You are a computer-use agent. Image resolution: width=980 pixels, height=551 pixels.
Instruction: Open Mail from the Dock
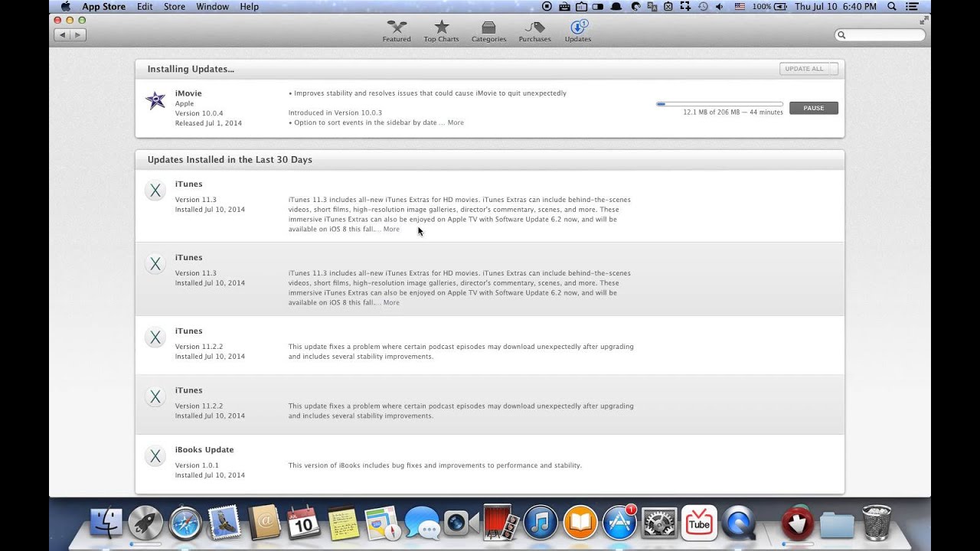pyautogui.click(x=224, y=523)
